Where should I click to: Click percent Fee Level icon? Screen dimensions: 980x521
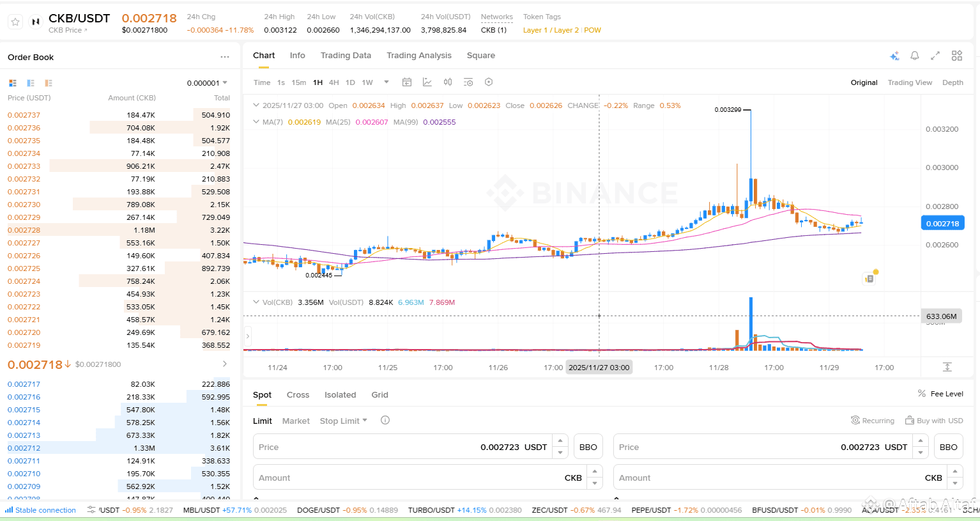(922, 394)
